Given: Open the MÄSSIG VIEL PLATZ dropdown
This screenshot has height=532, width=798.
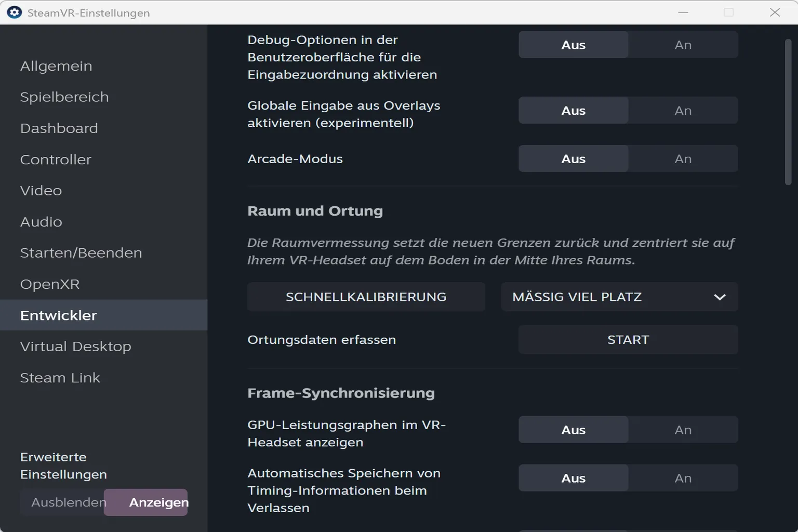Looking at the screenshot, I should coord(619,297).
